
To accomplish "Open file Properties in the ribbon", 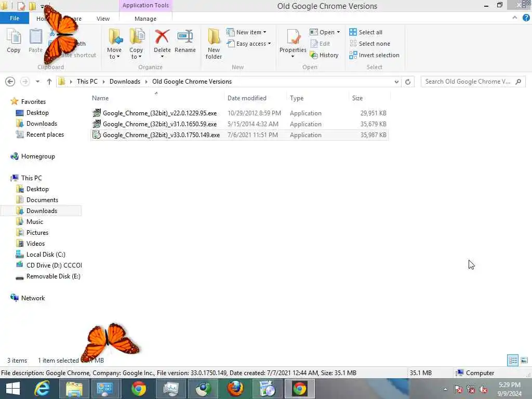I will 293,44.
